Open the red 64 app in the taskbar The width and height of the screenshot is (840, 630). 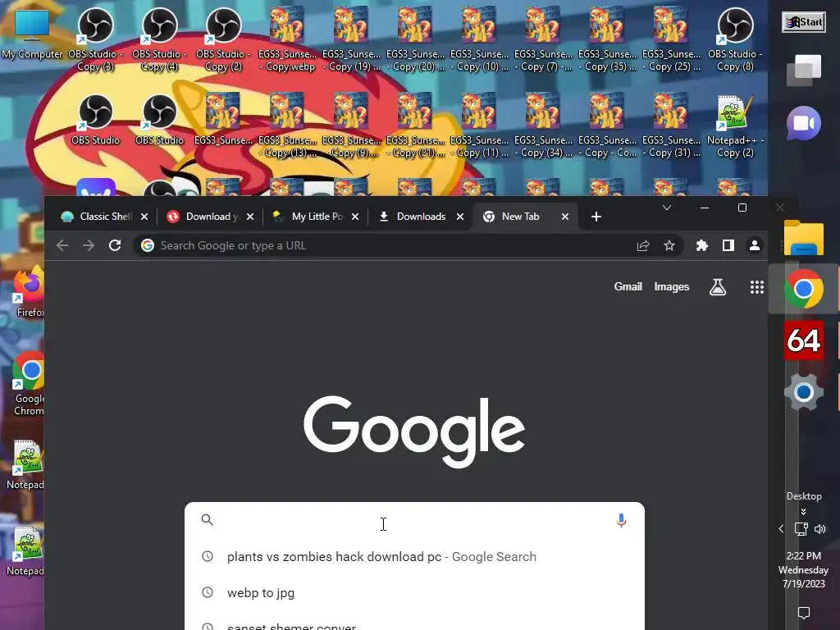(x=804, y=340)
